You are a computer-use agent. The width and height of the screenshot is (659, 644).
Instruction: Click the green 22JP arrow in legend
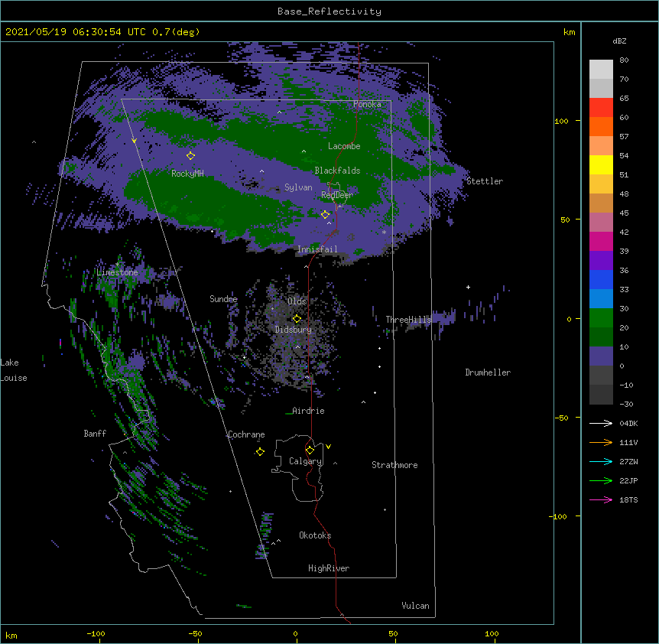[x=601, y=480]
